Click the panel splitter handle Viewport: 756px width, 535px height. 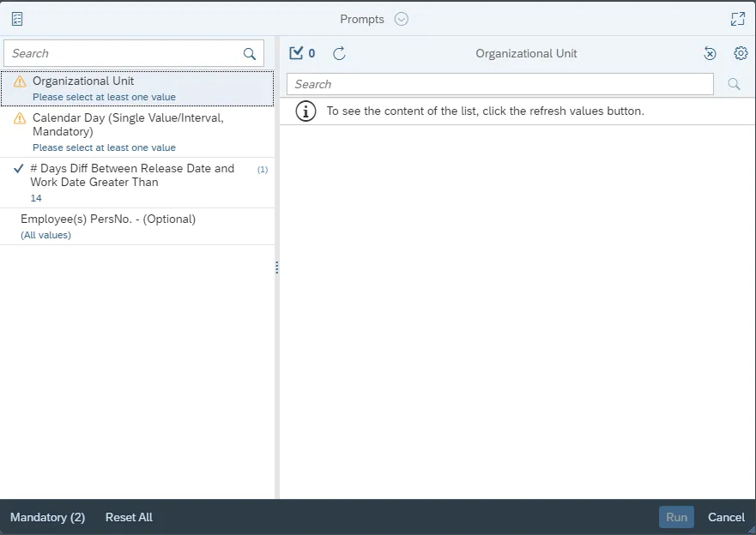(x=276, y=267)
